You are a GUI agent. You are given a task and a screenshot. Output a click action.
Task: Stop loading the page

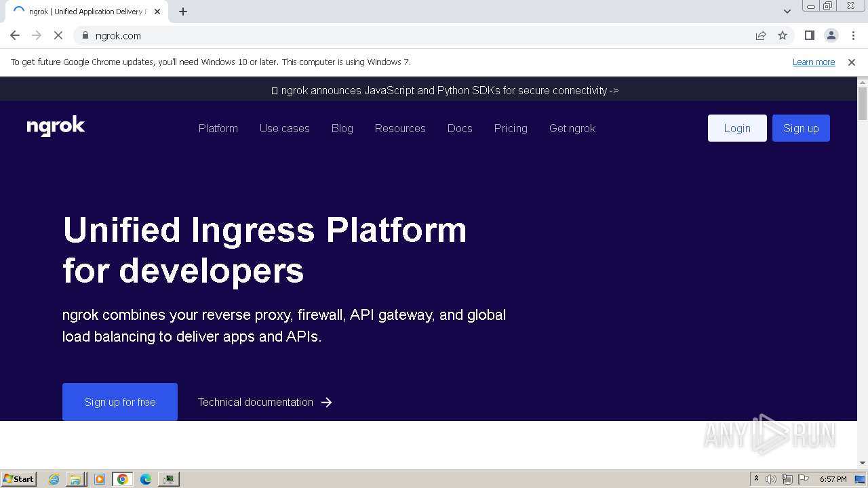click(58, 36)
